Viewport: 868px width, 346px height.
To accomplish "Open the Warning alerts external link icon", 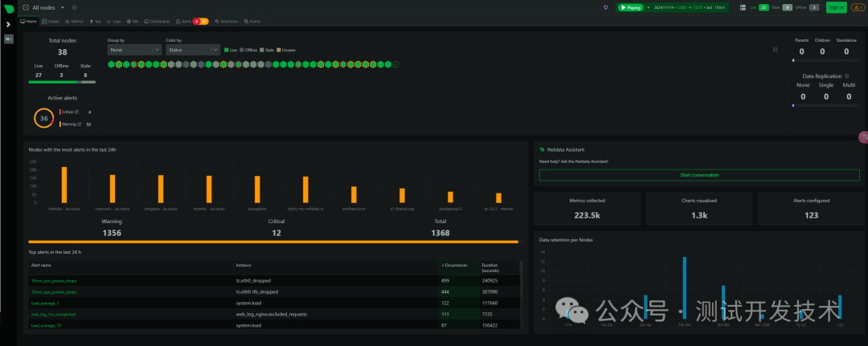I will point(79,124).
